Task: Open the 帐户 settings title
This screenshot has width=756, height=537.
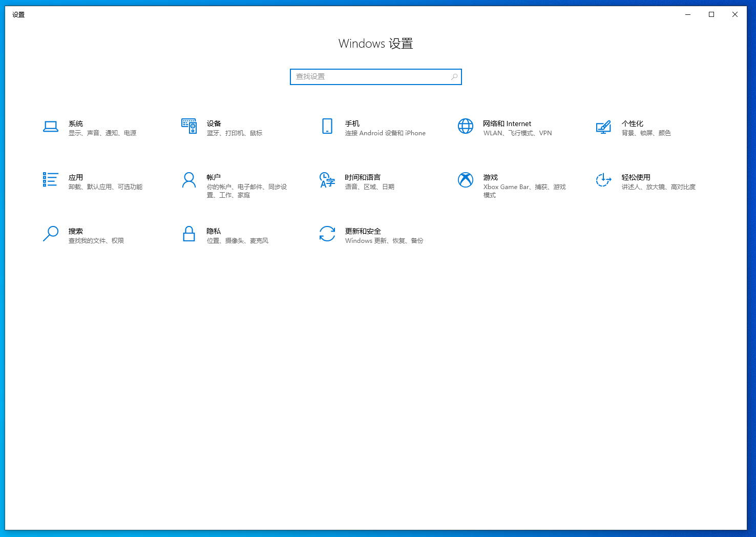Action: [x=214, y=177]
